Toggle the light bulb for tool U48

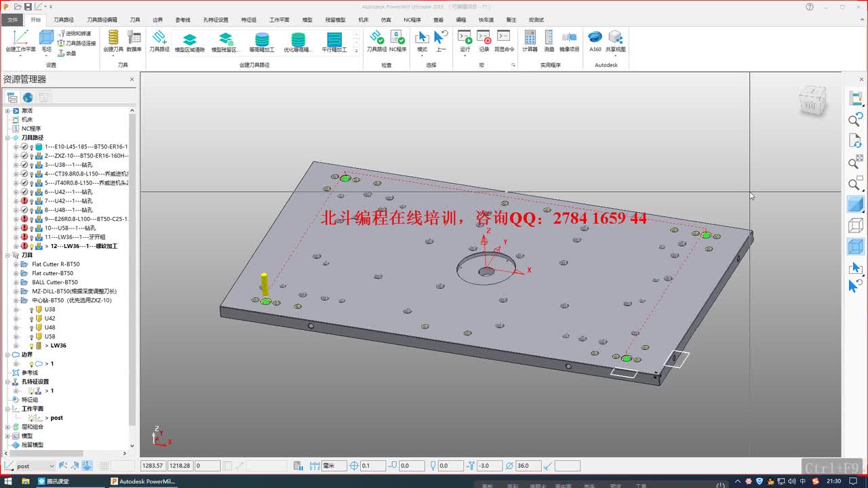[31, 328]
